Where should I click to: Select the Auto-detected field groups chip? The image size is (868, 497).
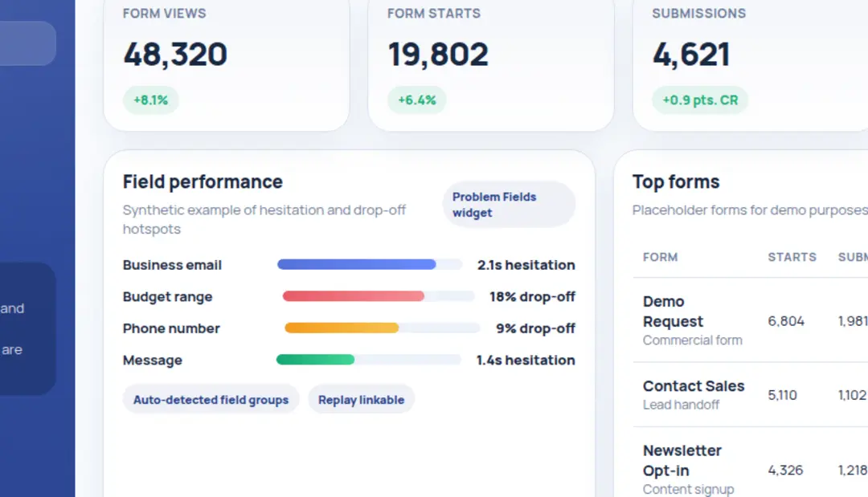(211, 400)
